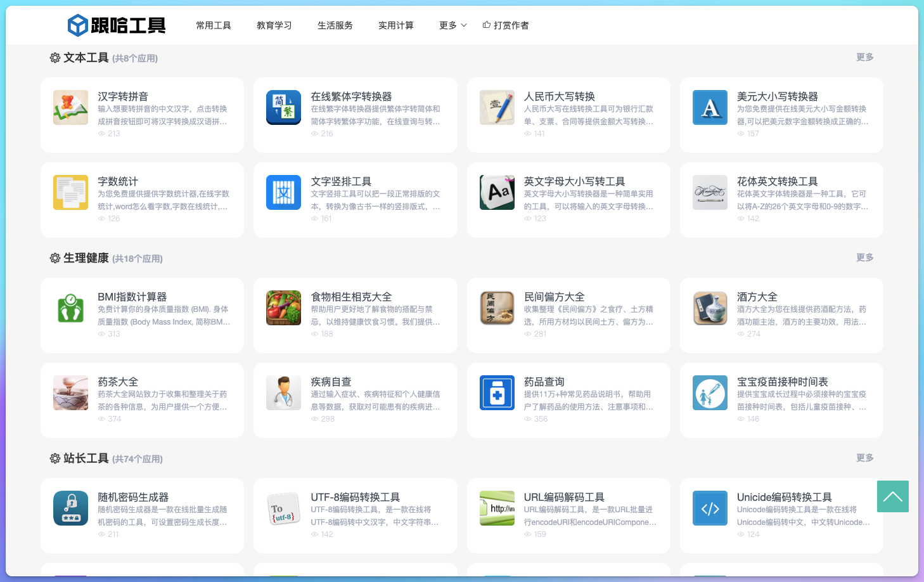The height and width of the screenshot is (582, 924).
Task: Select the 人民币大写转换 pencil icon
Action: click(497, 108)
